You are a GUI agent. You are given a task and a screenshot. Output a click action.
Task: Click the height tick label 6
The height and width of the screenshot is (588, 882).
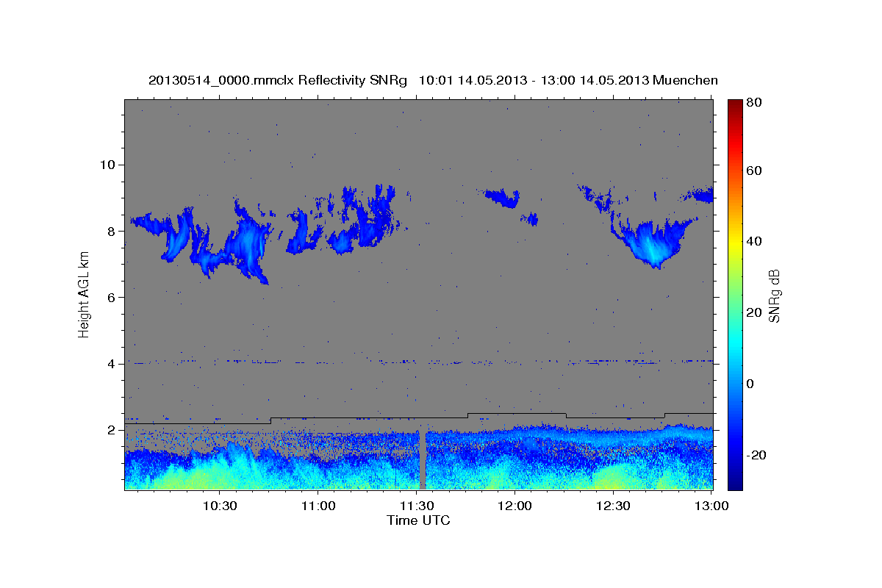tap(112, 298)
